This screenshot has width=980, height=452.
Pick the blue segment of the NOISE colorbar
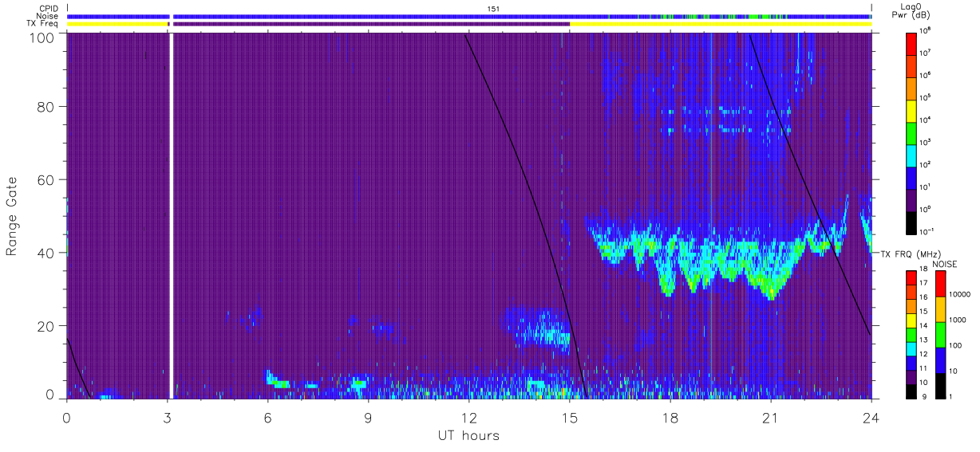click(940, 360)
